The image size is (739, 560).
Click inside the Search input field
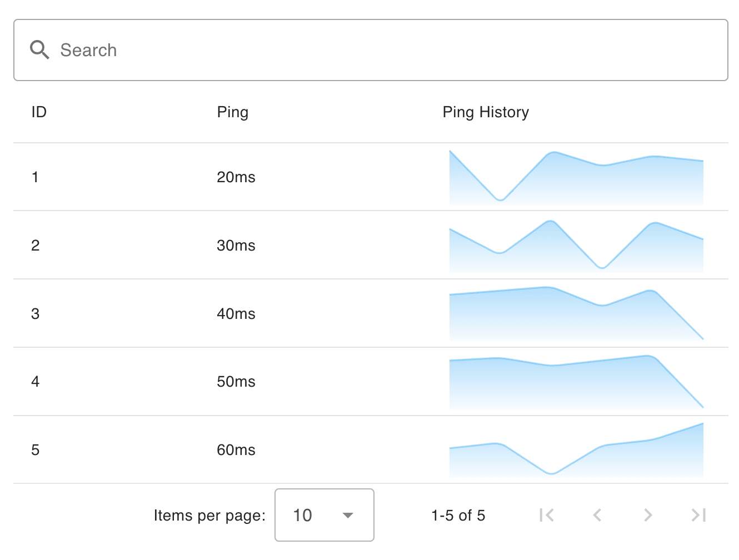tap(222, 50)
